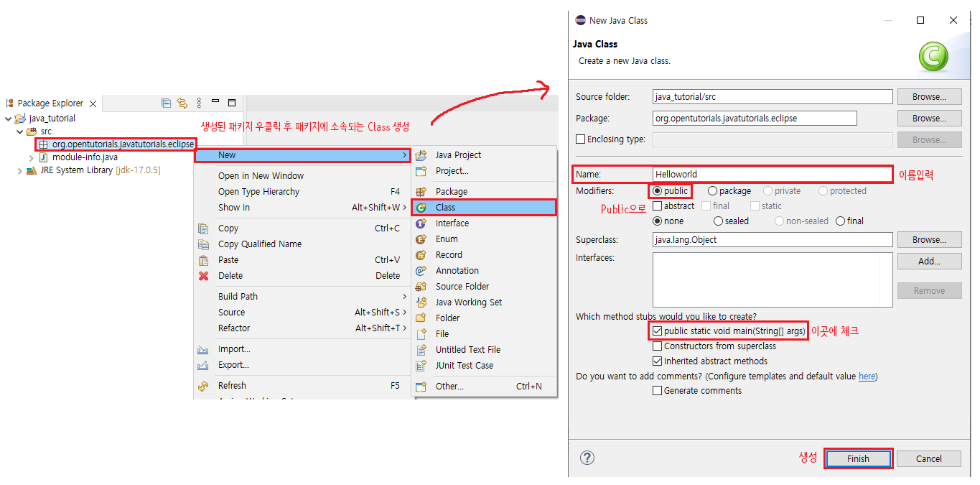The height and width of the screenshot is (485, 980).
Task: Check the Generate comments checkbox
Action: point(658,391)
